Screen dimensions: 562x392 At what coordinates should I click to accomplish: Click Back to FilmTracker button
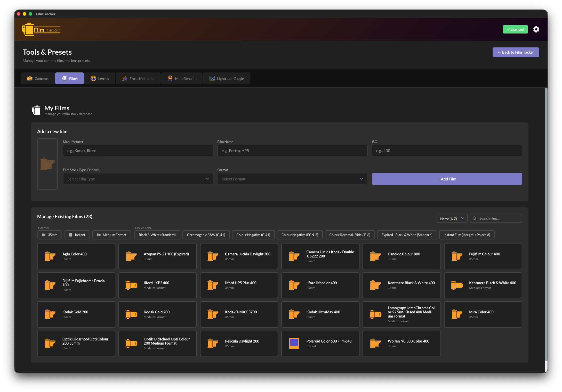click(x=516, y=52)
